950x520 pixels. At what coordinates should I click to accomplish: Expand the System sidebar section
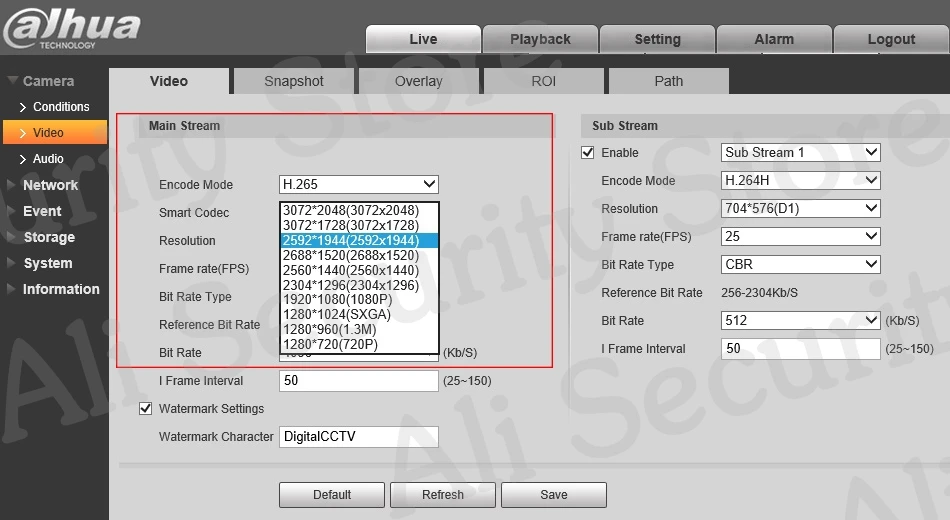click(x=39, y=263)
